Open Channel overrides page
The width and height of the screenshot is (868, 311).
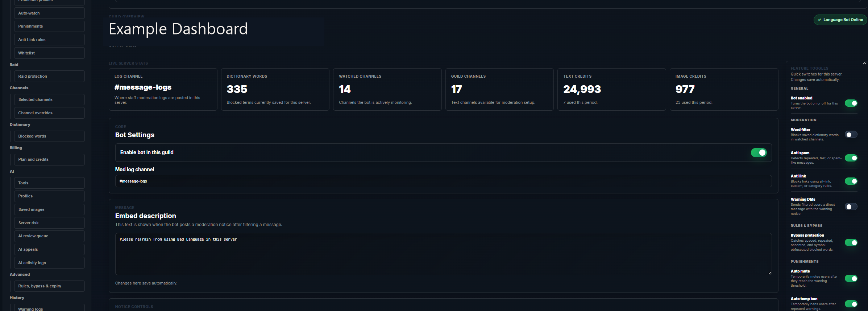(x=49, y=113)
